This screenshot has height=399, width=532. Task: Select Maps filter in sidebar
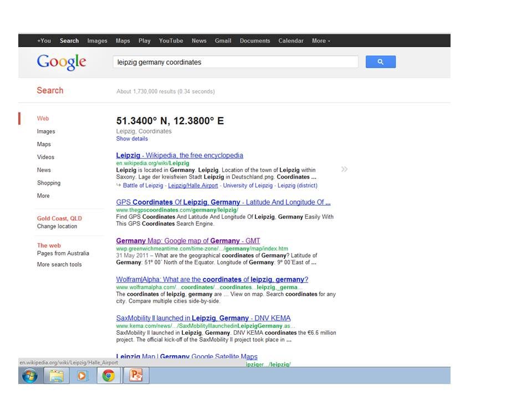click(x=44, y=144)
